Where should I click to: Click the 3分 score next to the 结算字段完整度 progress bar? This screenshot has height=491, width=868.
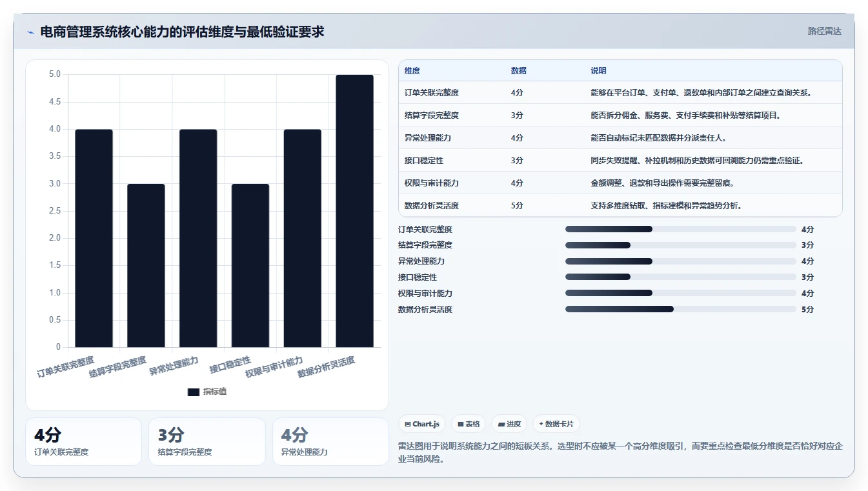(x=808, y=245)
